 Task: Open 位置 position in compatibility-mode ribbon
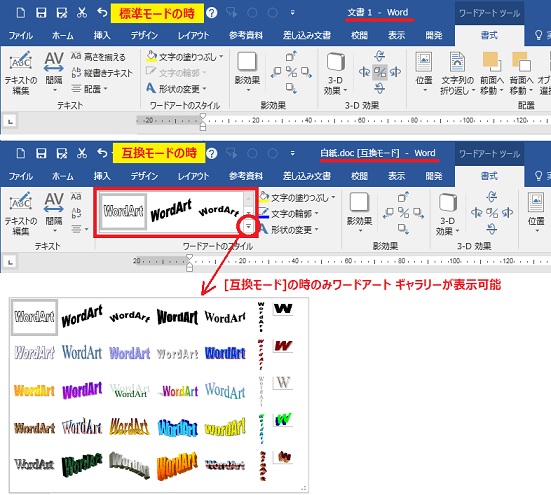(x=536, y=214)
